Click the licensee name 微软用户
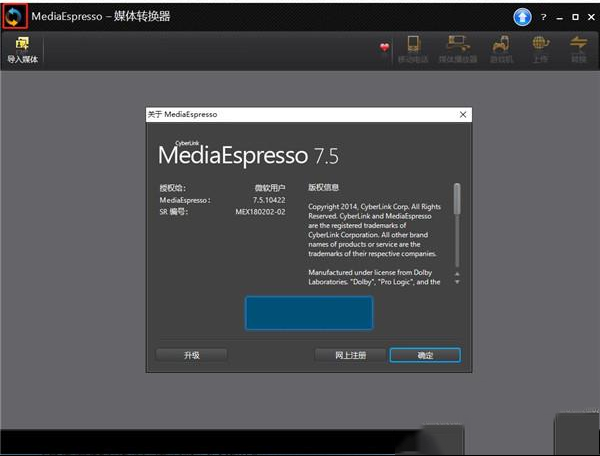 (270, 188)
